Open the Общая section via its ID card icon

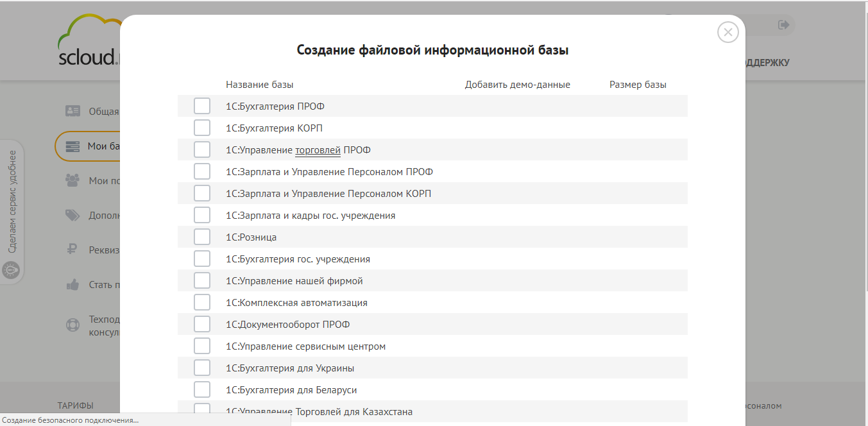72,111
